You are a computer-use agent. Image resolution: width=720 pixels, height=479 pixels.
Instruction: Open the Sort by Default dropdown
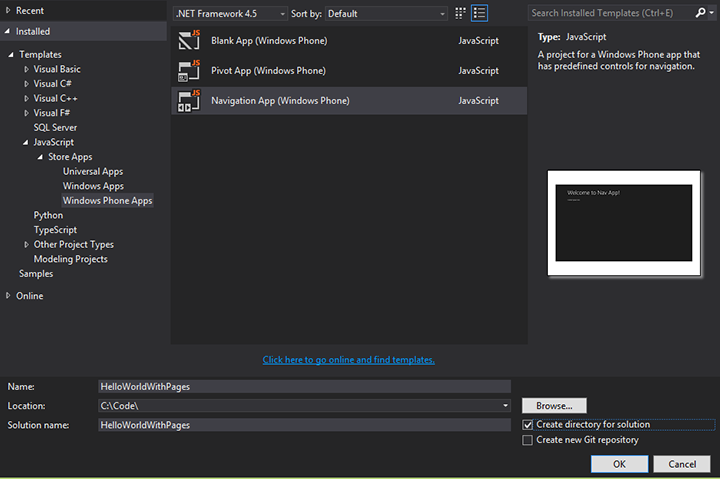[386, 14]
